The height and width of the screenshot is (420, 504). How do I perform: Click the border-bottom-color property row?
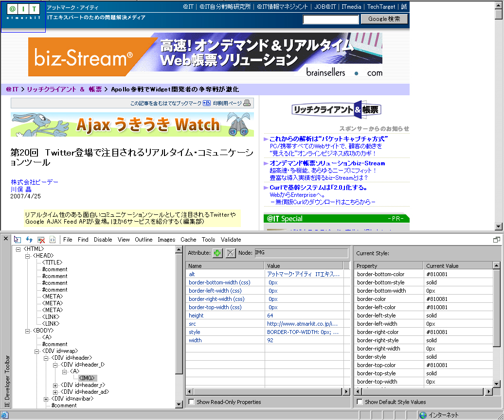pos(424,274)
